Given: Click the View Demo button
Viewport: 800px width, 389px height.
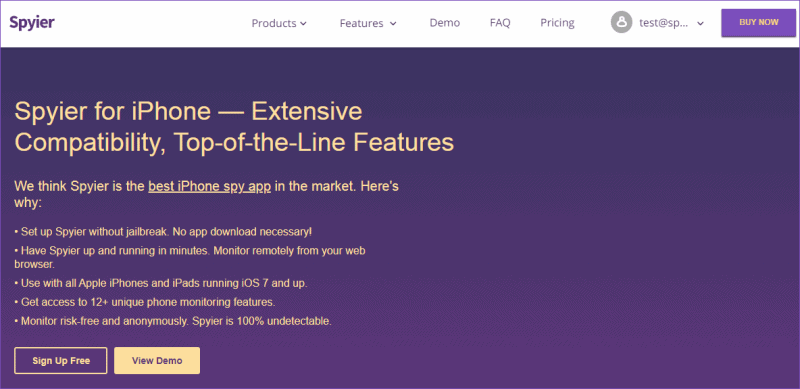Looking at the screenshot, I should coord(157,360).
